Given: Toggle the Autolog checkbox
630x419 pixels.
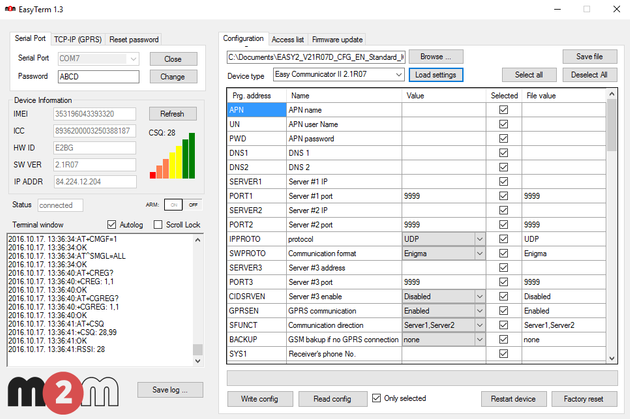Looking at the screenshot, I should click(x=112, y=225).
